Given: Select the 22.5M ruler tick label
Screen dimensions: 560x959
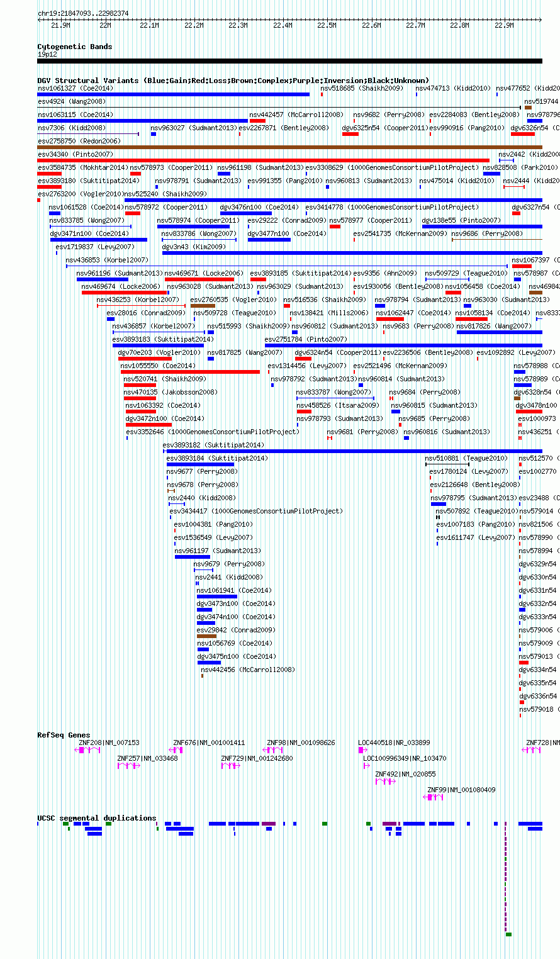Looking at the screenshot, I should (x=327, y=25).
